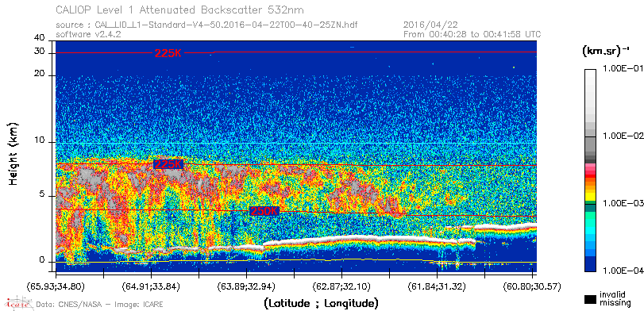Viewport: 644px width, 311px height.
Task: Click the 225K label on the 8 km contour
Action: (168, 164)
